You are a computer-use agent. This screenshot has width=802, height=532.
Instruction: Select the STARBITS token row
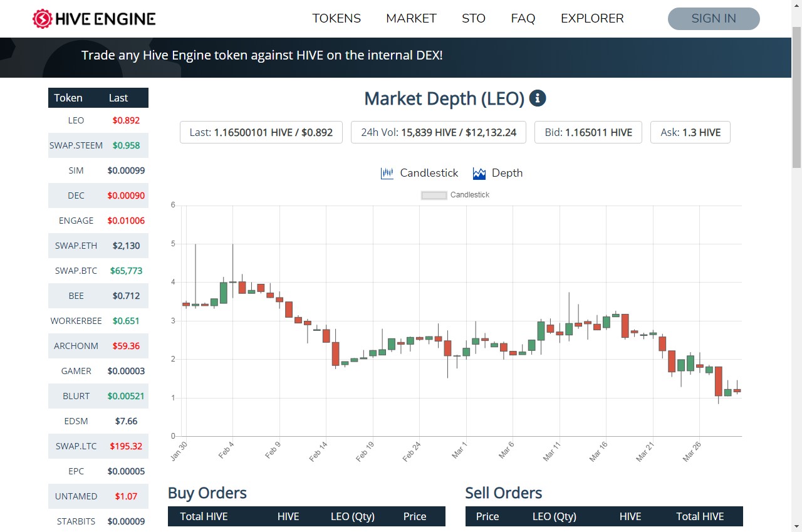[x=98, y=521]
